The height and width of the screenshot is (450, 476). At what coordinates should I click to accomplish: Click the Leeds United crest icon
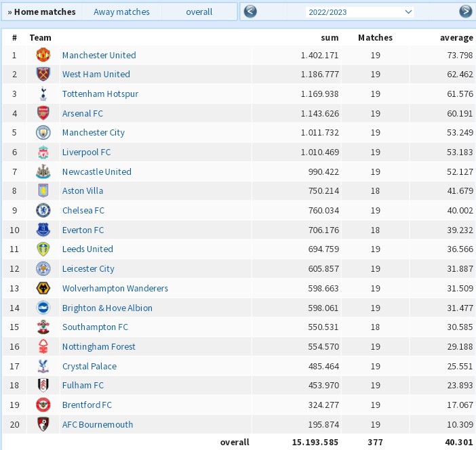(43, 249)
